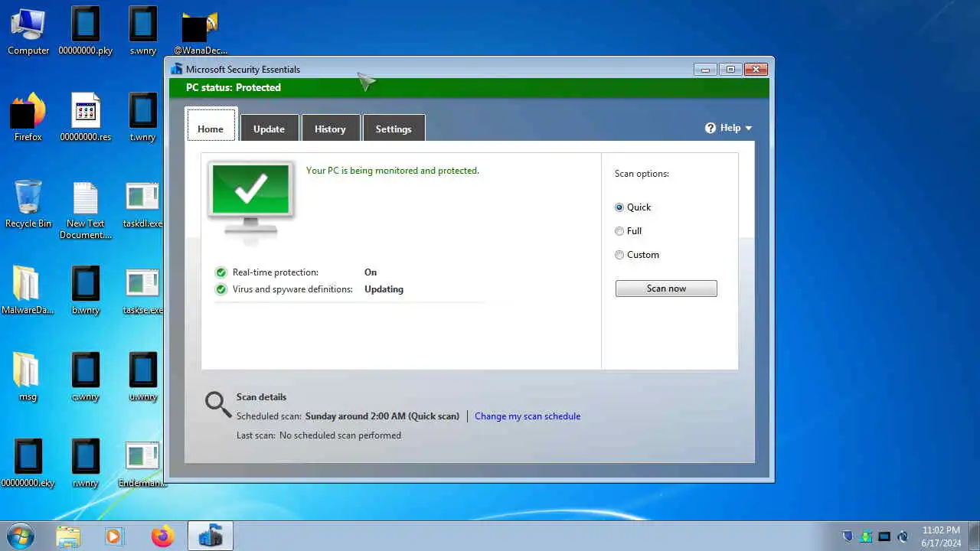
Task: Select the Full scan option
Action: [629, 231]
